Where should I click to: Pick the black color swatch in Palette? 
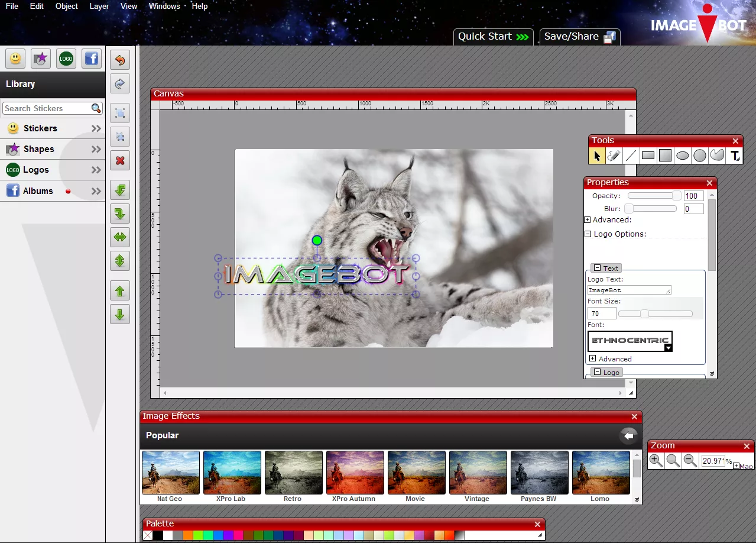tap(158, 535)
